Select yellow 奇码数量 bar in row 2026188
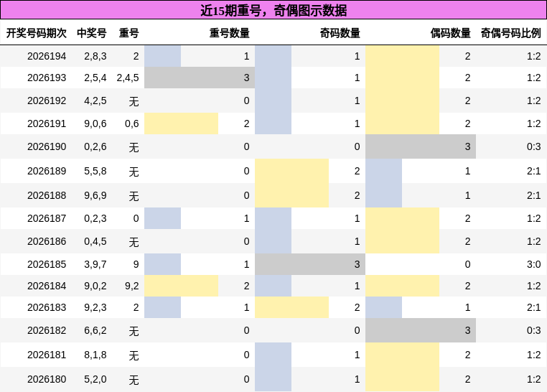The image size is (547, 392). (x=292, y=195)
